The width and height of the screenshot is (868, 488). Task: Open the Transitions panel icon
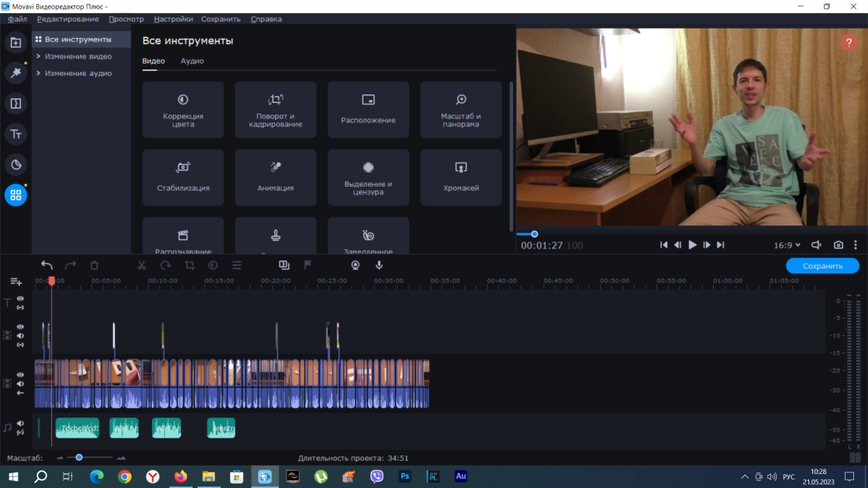15,104
